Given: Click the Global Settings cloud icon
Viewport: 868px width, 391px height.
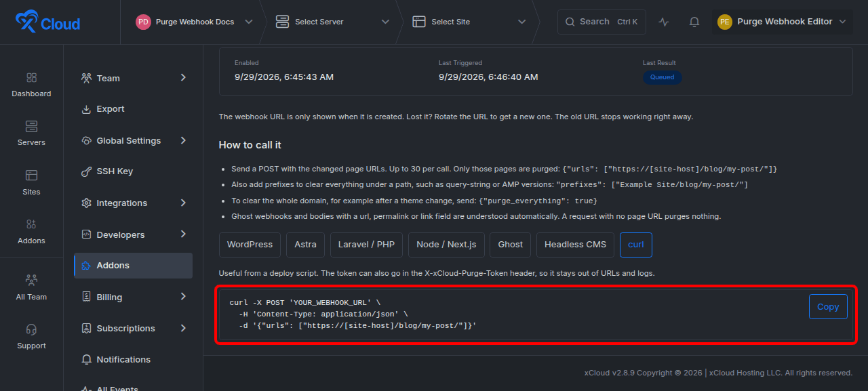Looking at the screenshot, I should coord(86,141).
